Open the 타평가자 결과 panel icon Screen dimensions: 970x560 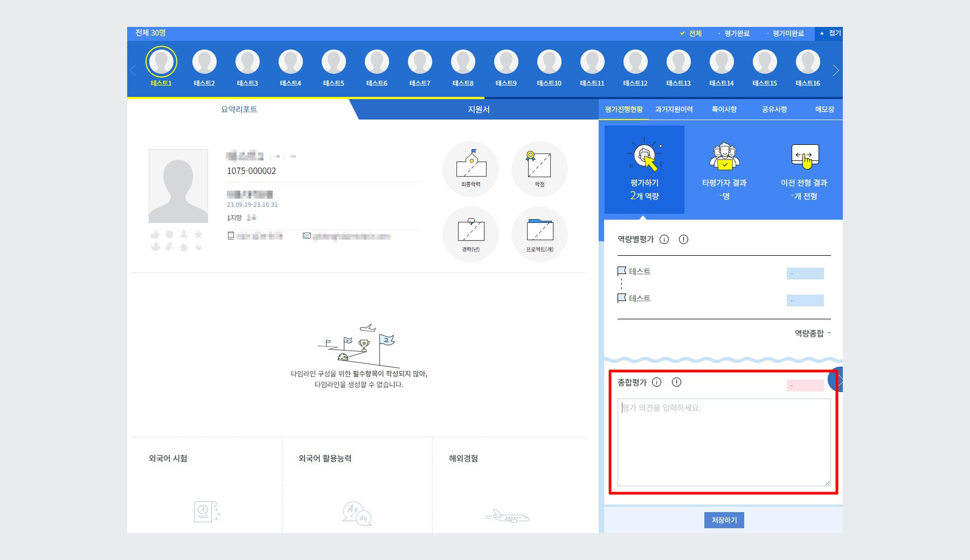[x=724, y=158]
